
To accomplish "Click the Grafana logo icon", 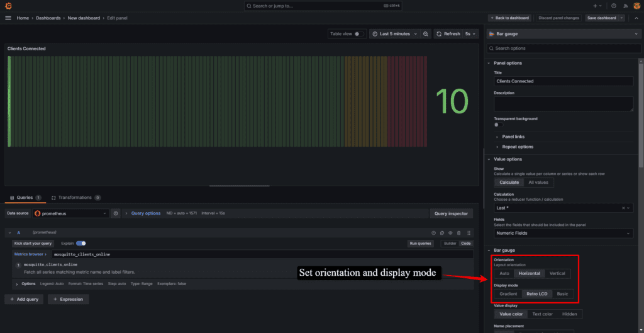I will 8,6.
